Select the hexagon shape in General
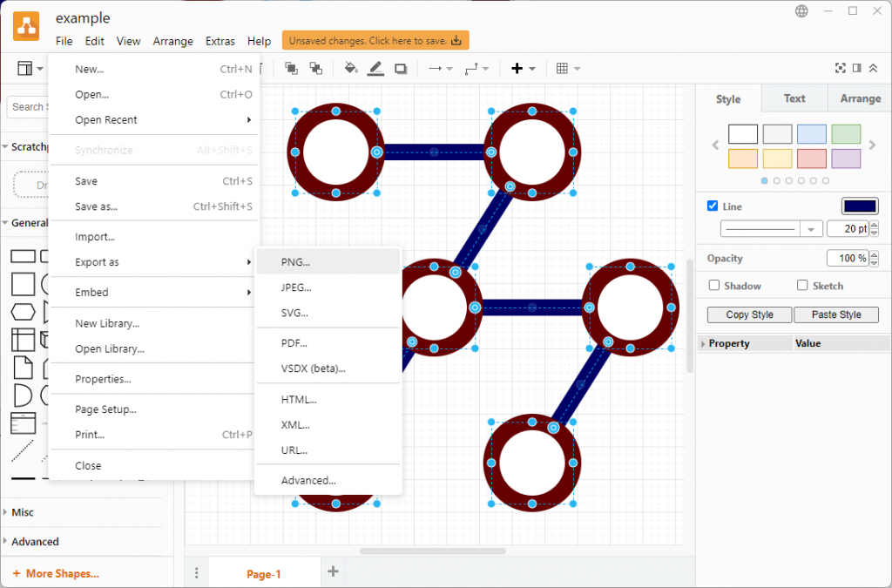This screenshot has height=588, width=892. pyautogui.click(x=23, y=312)
